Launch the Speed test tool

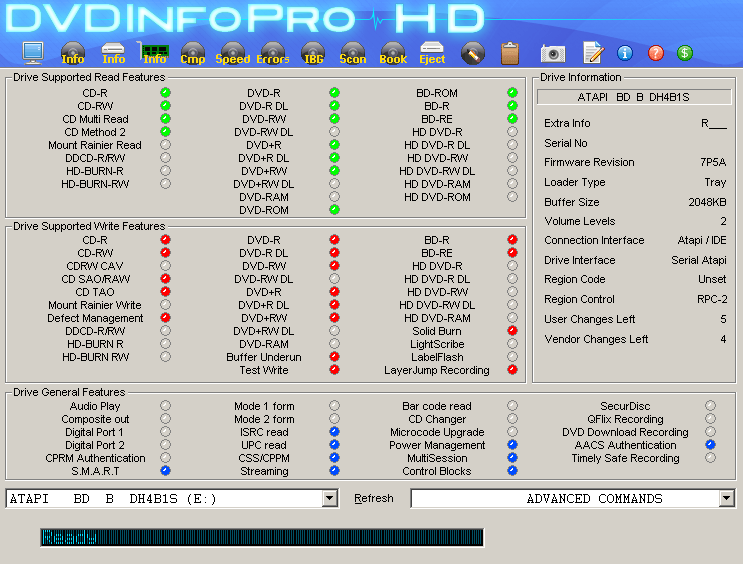(x=233, y=53)
